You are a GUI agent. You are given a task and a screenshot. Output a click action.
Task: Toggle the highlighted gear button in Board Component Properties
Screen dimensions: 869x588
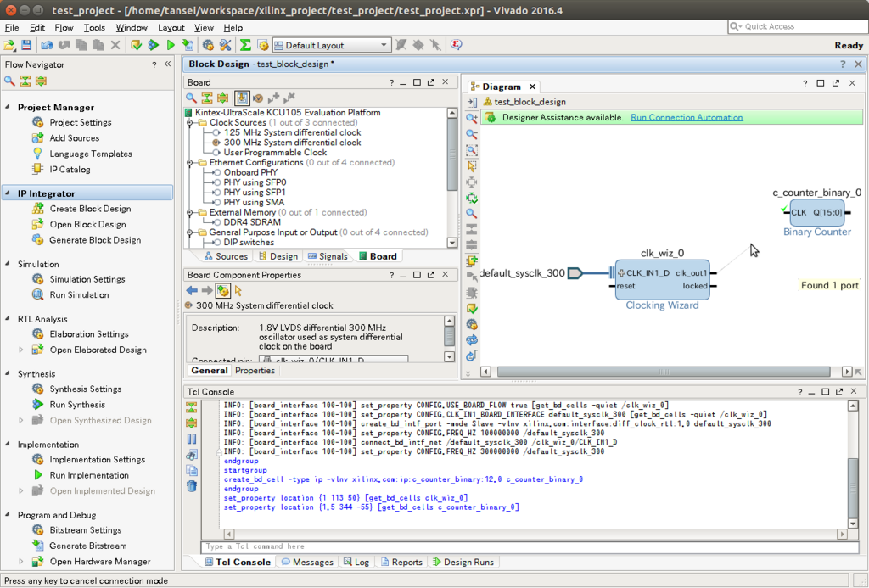coord(223,290)
